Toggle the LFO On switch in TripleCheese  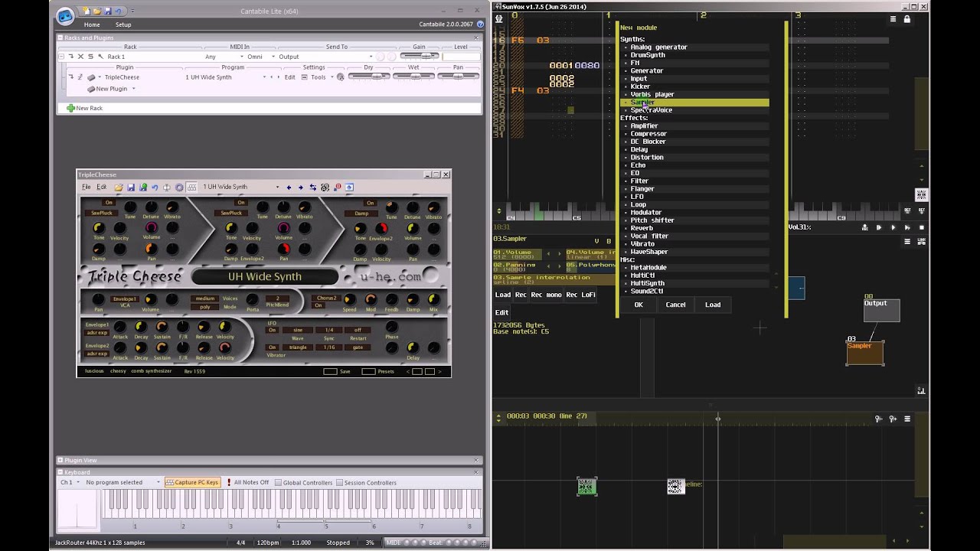pos(272,330)
